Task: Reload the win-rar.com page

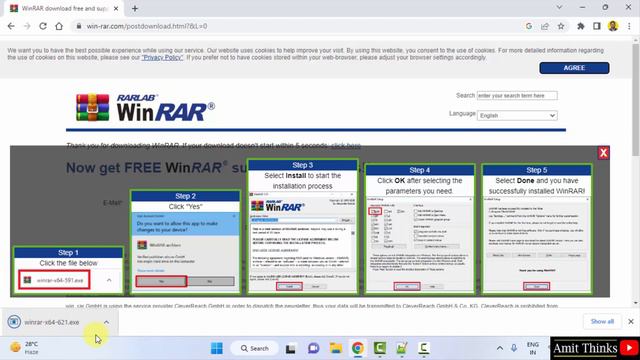Action: pyautogui.click(x=43, y=26)
